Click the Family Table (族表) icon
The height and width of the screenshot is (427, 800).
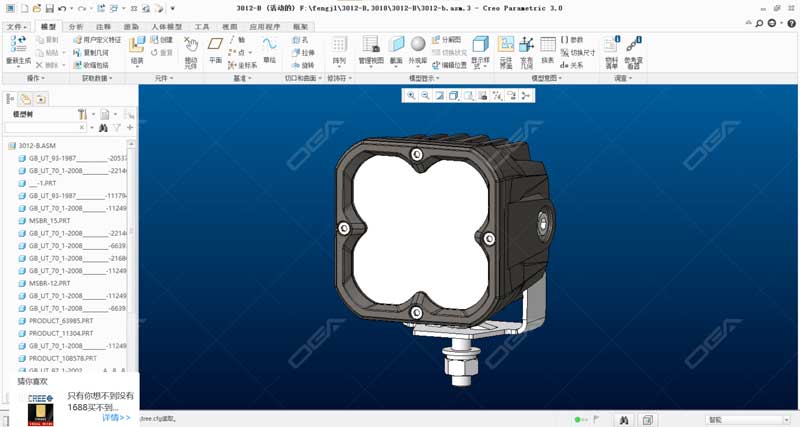click(x=548, y=44)
